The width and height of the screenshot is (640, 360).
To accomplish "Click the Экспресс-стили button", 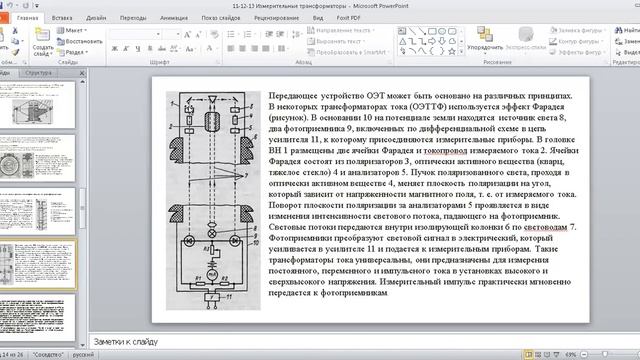I will tap(526, 40).
